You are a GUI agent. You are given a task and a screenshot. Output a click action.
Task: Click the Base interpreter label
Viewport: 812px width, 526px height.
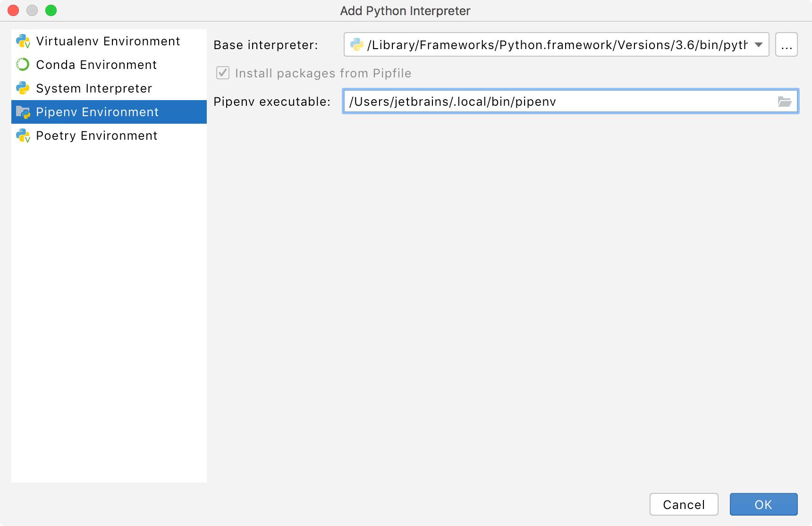click(266, 45)
